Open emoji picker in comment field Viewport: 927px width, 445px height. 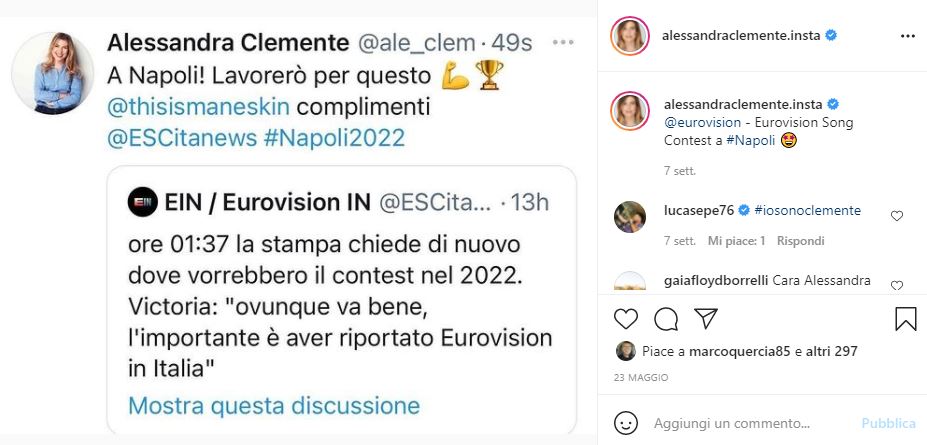tap(626, 422)
